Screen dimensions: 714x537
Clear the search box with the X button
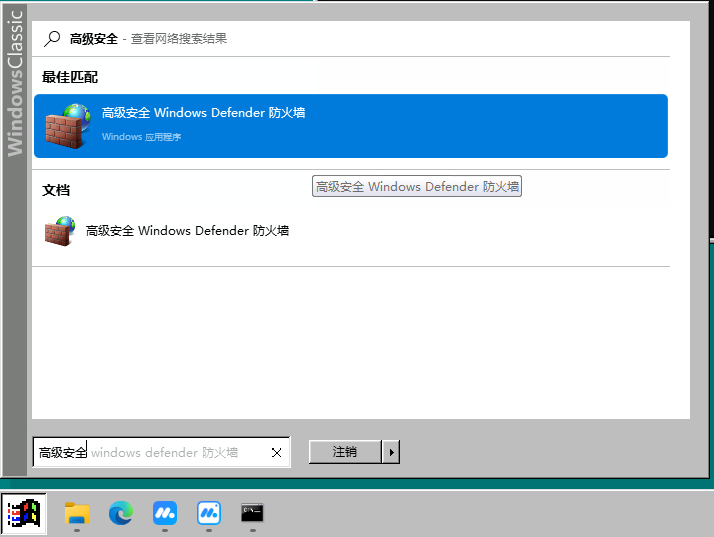(x=276, y=452)
